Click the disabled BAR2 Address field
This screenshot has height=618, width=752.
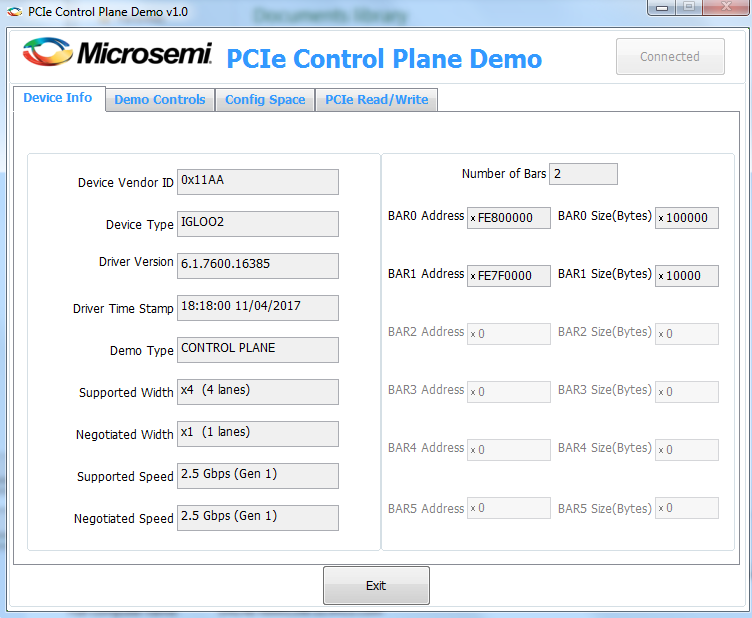coord(509,334)
